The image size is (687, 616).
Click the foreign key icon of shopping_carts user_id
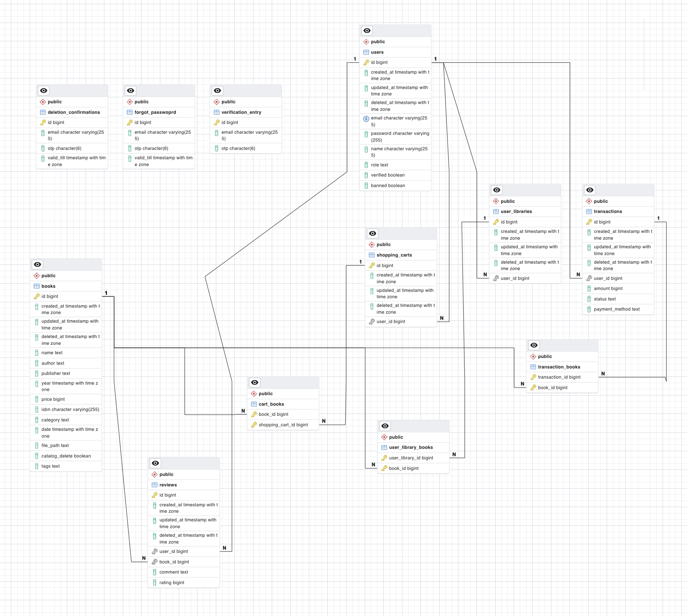click(372, 322)
